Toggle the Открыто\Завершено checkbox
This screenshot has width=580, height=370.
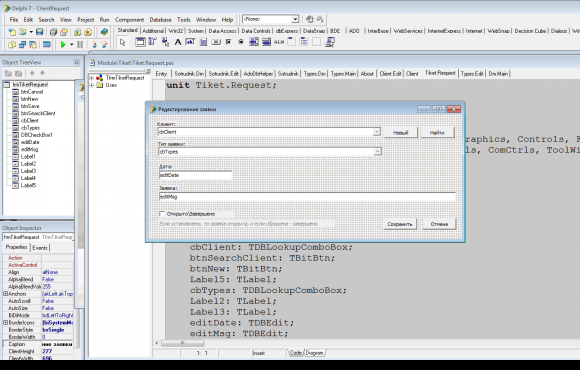(x=162, y=214)
